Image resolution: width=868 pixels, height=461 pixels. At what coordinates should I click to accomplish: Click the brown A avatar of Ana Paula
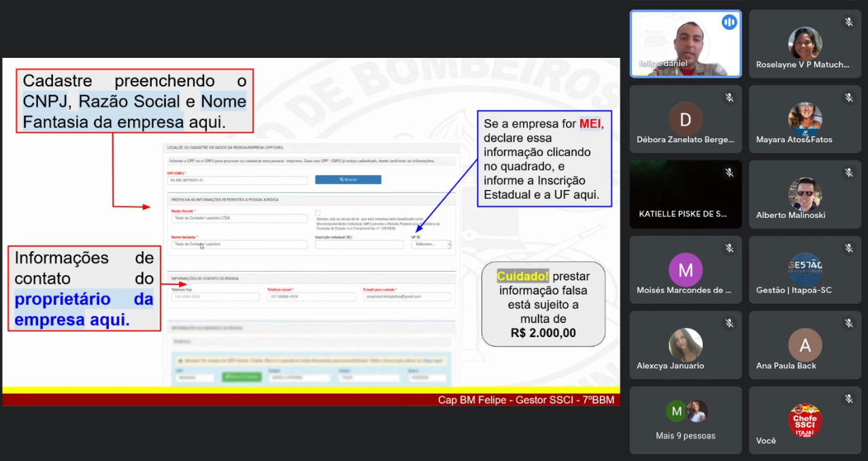coord(805,345)
